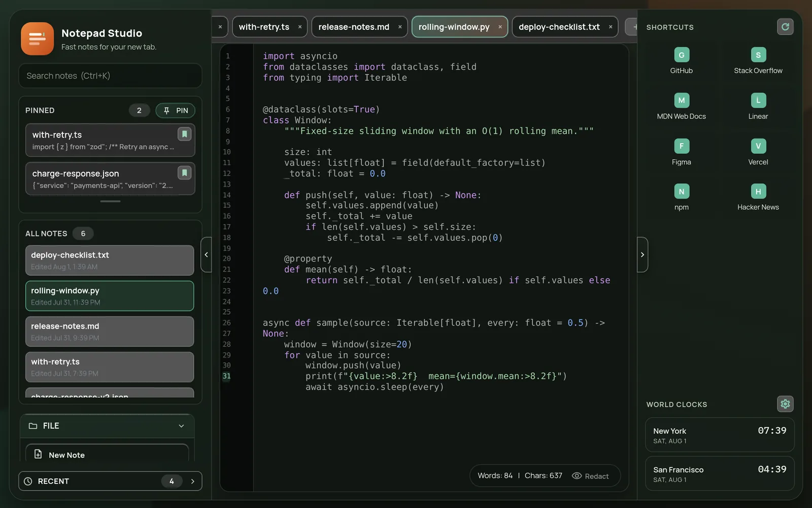Open the Linear shortcut
Viewport: 812px width, 508px height.
758,107
